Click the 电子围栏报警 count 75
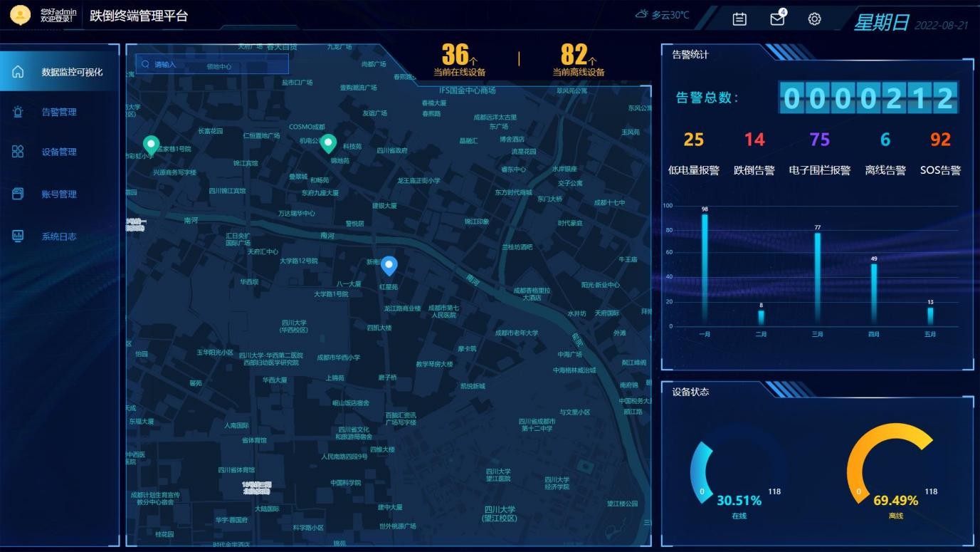The width and height of the screenshot is (980, 552). [820, 140]
